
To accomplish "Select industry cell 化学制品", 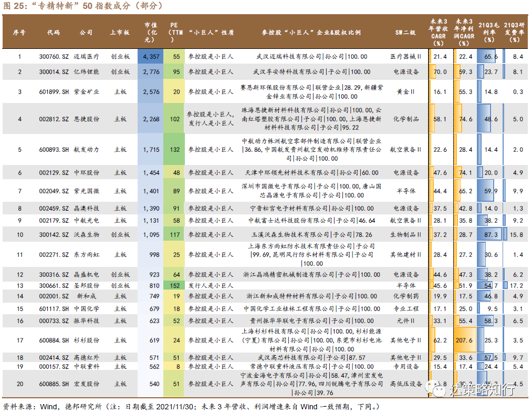I will click(406, 119).
